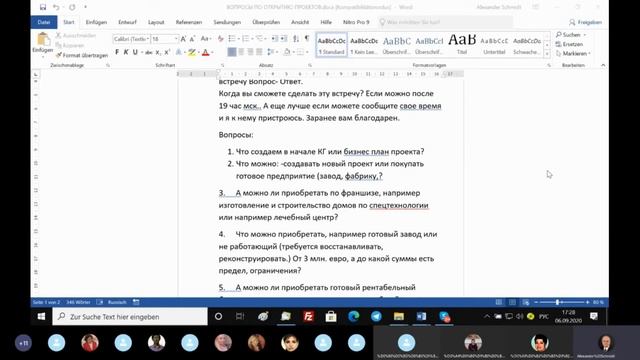This screenshot has width=640, height=360.
Task: Open Telegram from the taskbar
Action: click(x=376, y=316)
